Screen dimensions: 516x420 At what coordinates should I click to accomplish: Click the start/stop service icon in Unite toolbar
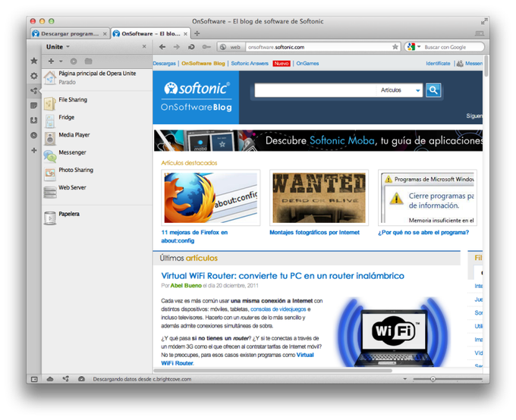(74, 61)
